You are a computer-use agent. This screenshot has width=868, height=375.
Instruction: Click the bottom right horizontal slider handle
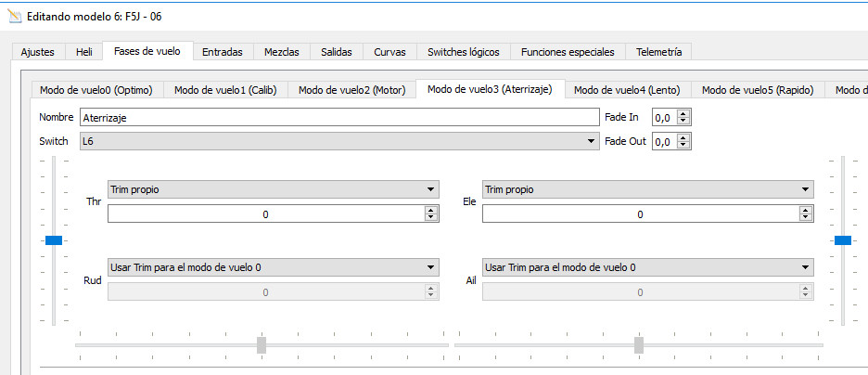click(x=639, y=345)
